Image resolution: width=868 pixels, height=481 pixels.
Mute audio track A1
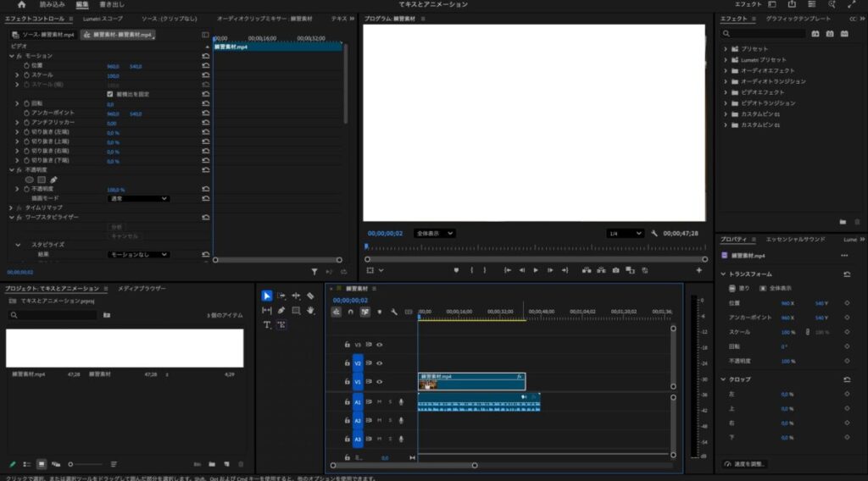pyautogui.click(x=379, y=401)
